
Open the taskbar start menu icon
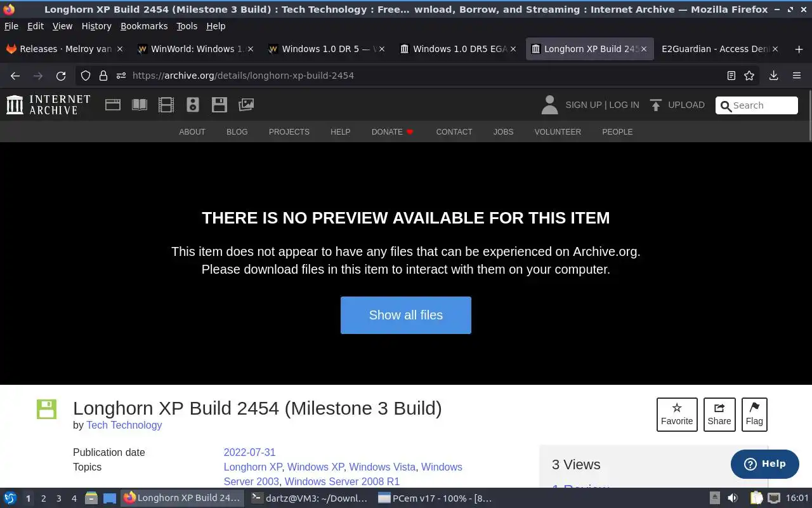(x=10, y=498)
